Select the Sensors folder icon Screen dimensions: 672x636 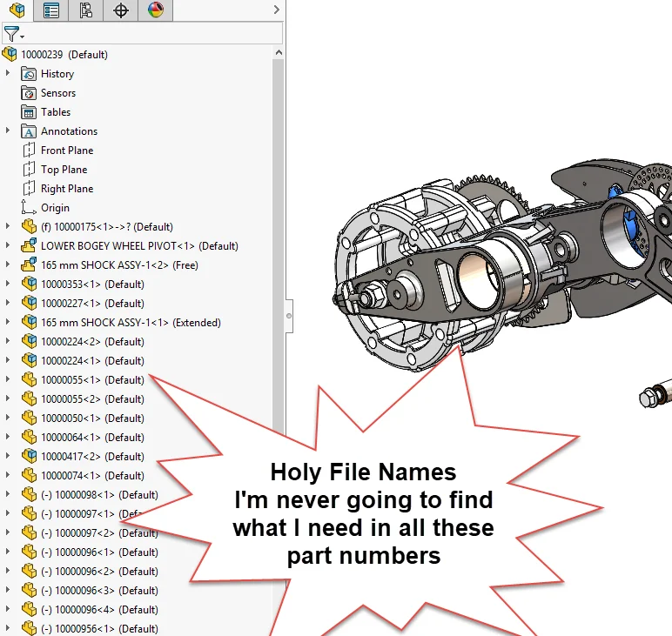coord(29,93)
